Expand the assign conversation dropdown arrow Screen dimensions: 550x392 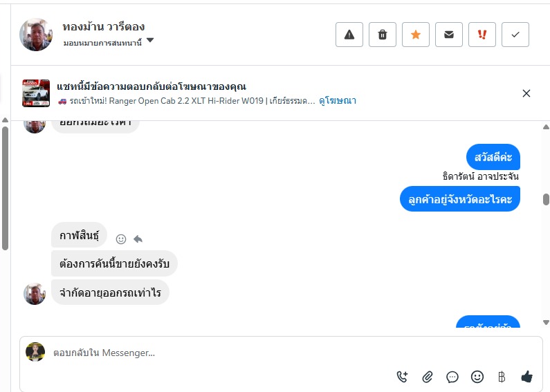[x=150, y=41]
